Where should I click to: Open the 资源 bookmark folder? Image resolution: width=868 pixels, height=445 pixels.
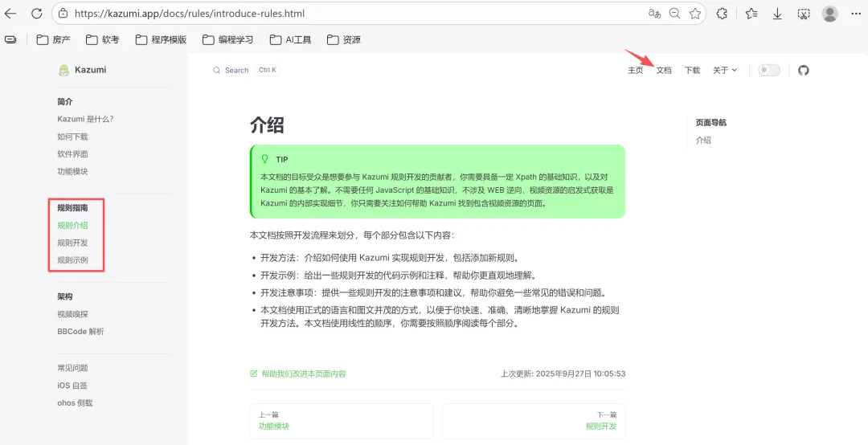point(344,39)
